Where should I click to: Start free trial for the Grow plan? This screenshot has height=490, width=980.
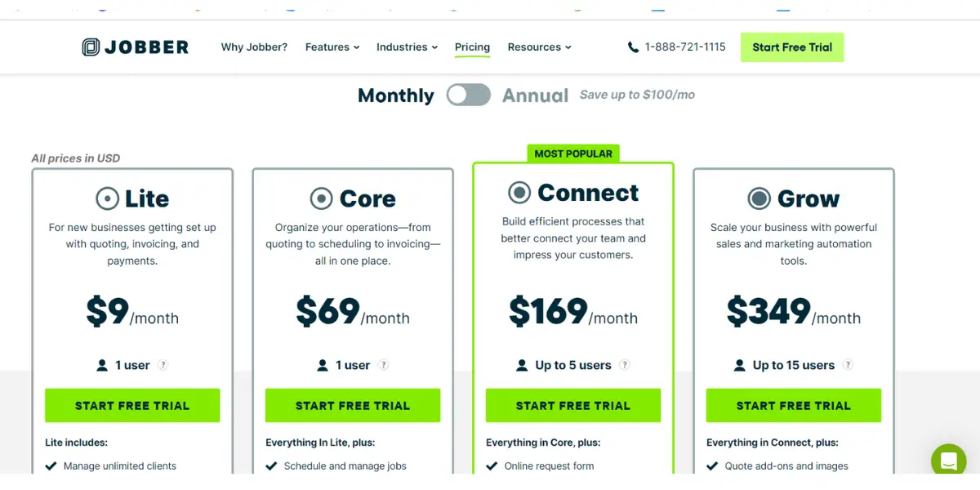[x=794, y=405]
